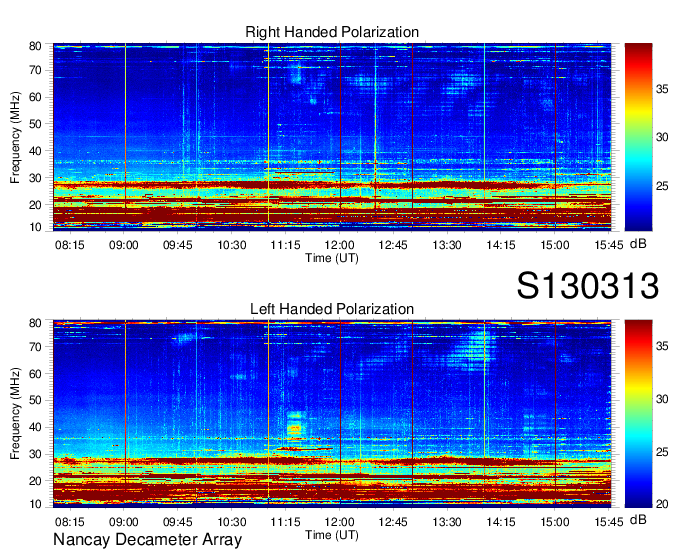The image size is (680, 552).
Task: Click the 20 value on Left Handed colorbar
Action: (662, 504)
